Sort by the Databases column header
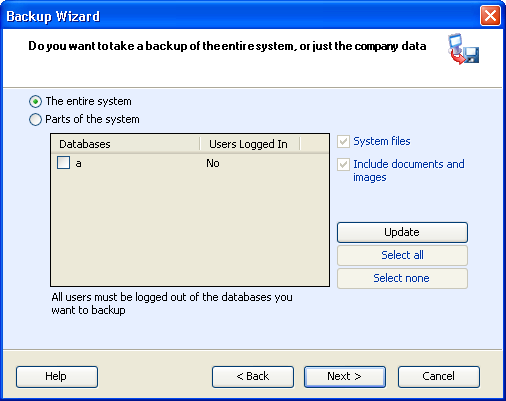Image resolution: width=506 pixels, height=401 pixels. coord(125,144)
